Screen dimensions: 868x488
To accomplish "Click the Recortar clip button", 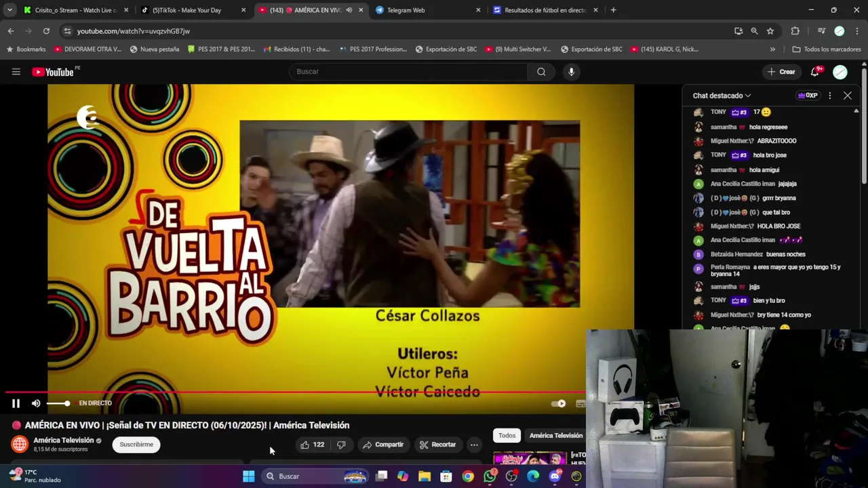I will [x=437, y=445].
